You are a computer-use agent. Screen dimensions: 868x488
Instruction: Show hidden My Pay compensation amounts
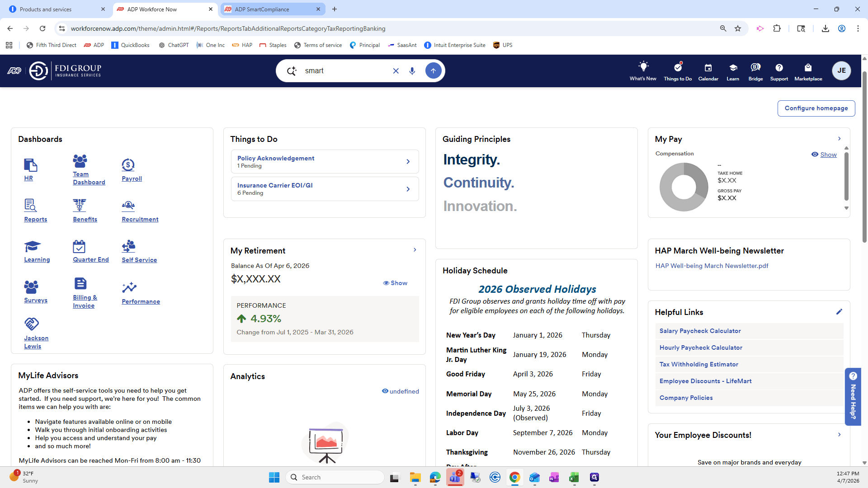(x=824, y=155)
